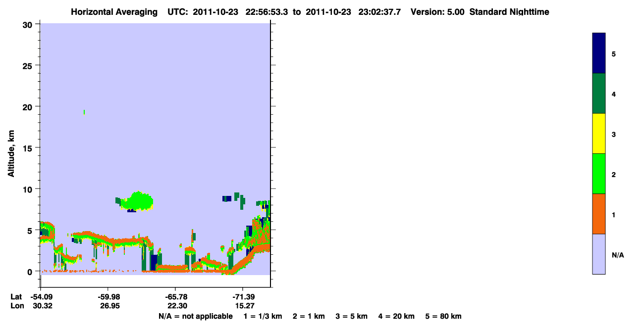Click the 'Standard Nighttime' title text
This screenshot has height=330, width=644.
click(x=509, y=12)
